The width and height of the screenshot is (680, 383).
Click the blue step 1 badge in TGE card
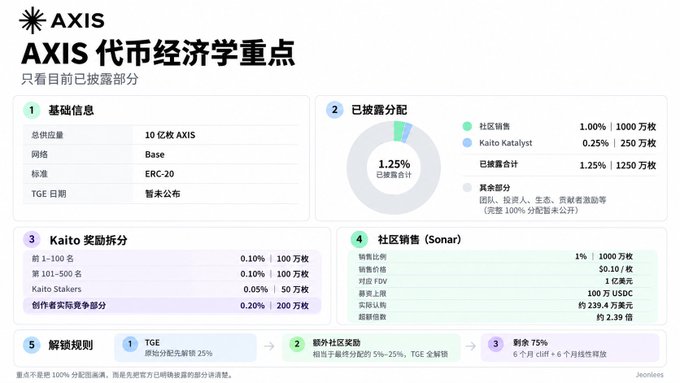coord(130,344)
